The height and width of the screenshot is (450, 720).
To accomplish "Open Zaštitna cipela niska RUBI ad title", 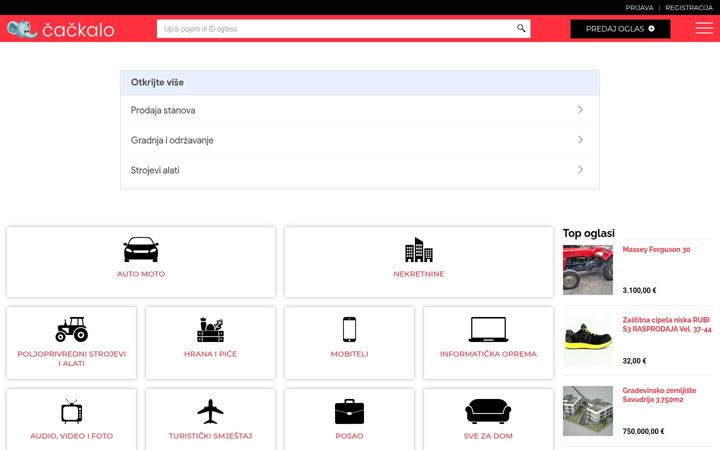I will (667, 324).
